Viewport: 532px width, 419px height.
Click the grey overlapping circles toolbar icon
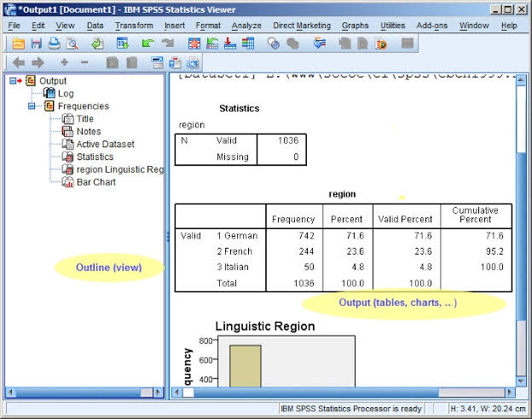click(292, 43)
